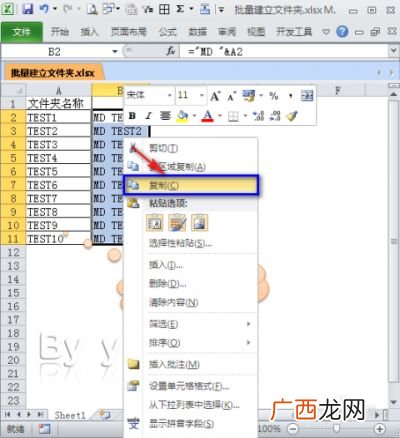Choose 复制(C) from the context menu

pyautogui.click(x=191, y=185)
